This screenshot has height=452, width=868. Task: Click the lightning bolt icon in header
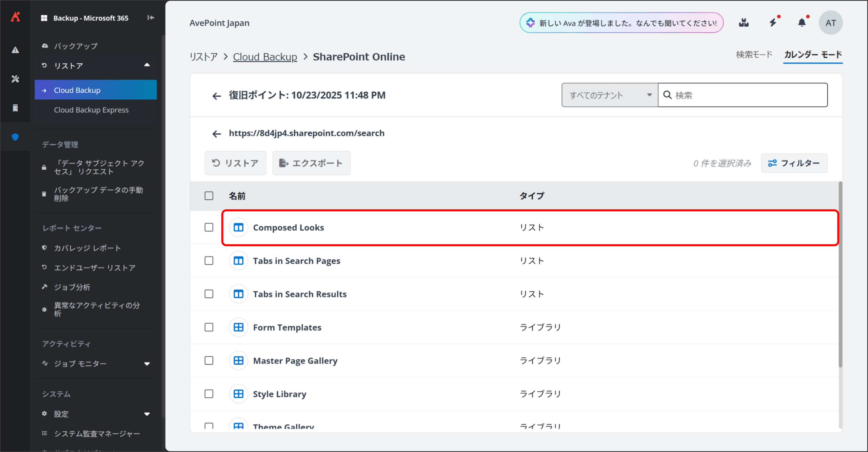773,23
